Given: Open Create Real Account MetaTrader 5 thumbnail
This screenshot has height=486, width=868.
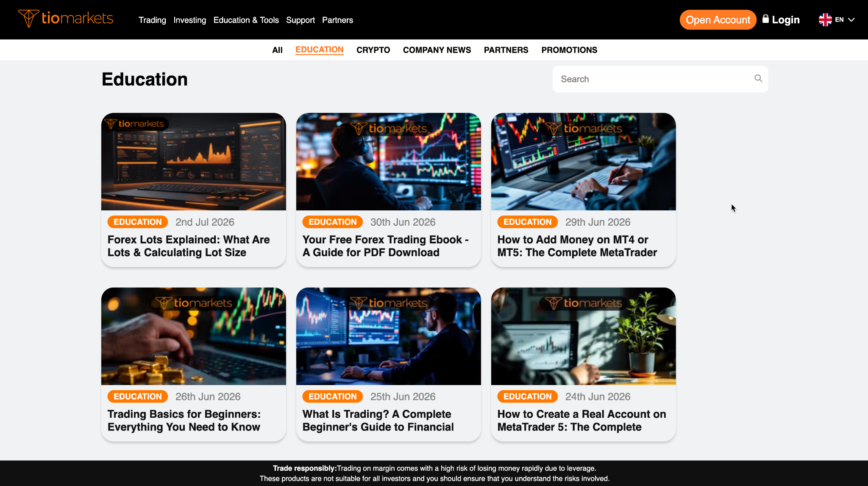Looking at the screenshot, I should (x=583, y=336).
